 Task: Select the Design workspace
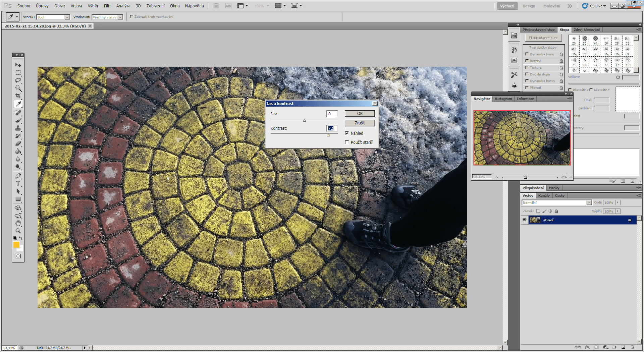(529, 6)
